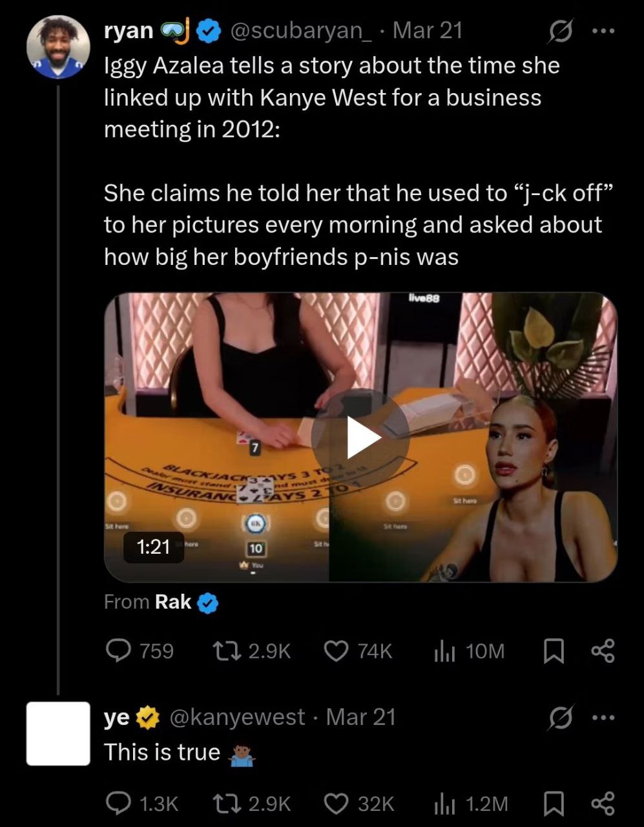644x827 pixels.
Task: Open the more options menu on ryan's post
Action: point(603,31)
